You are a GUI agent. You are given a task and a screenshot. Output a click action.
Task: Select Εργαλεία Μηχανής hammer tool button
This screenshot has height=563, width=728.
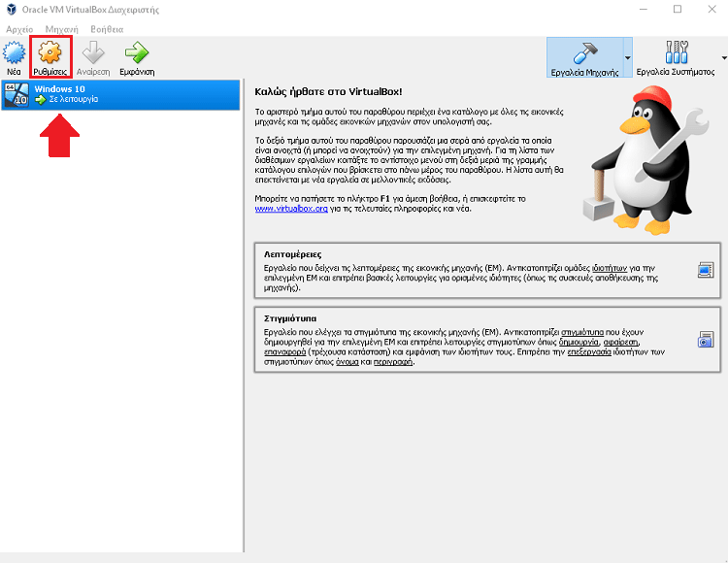point(584,57)
